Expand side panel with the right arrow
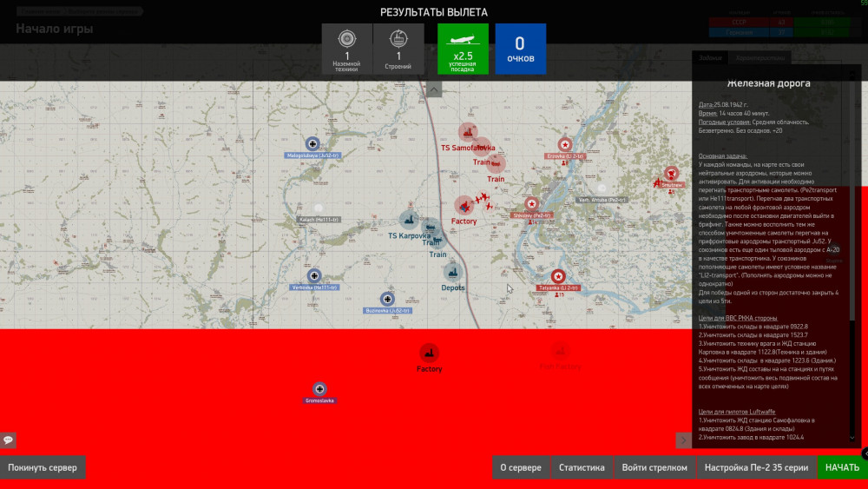Screen dimensions: 868x489 pyautogui.click(x=684, y=440)
